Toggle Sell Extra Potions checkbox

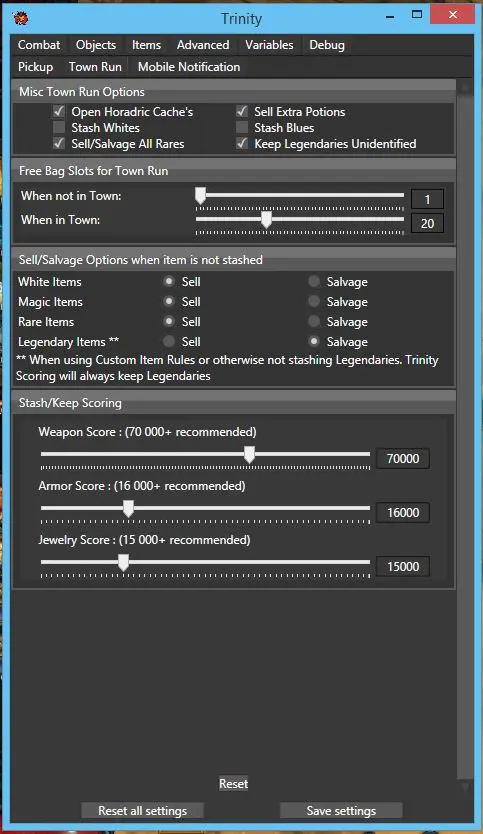[x=242, y=112]
